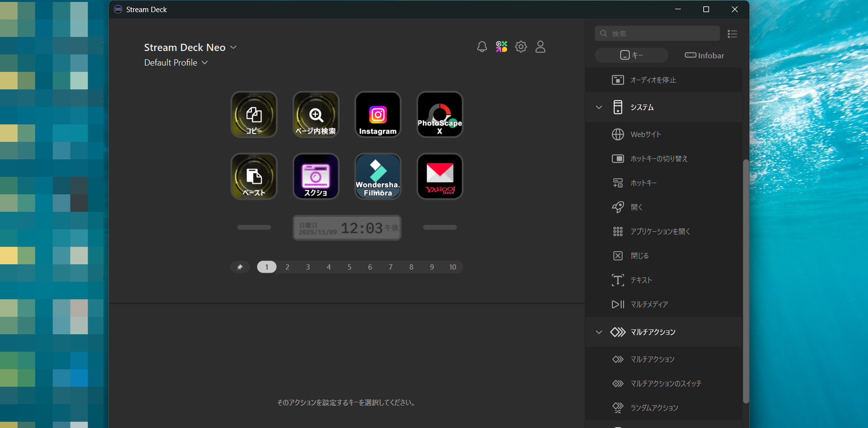Open the user account profile icon
The width and height of the screenshot is (868, 428).
540,47
